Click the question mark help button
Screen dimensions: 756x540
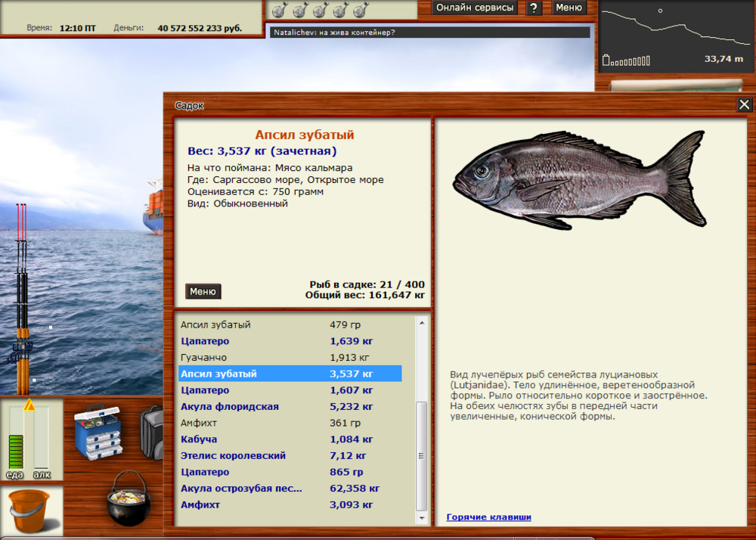(x=534, y=8)
